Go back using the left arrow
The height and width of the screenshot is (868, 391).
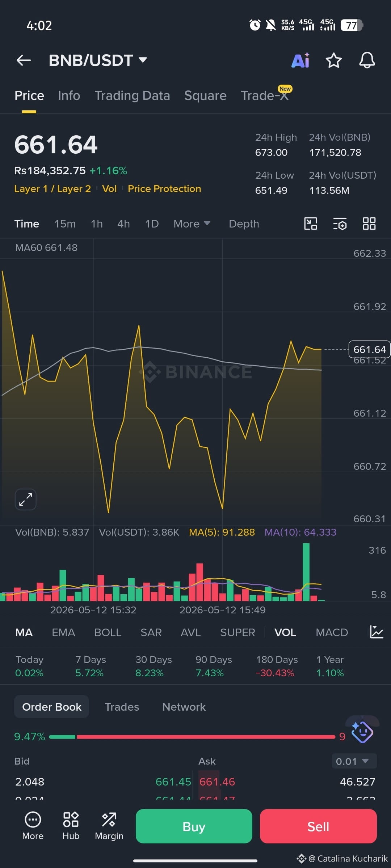(24, 60)
